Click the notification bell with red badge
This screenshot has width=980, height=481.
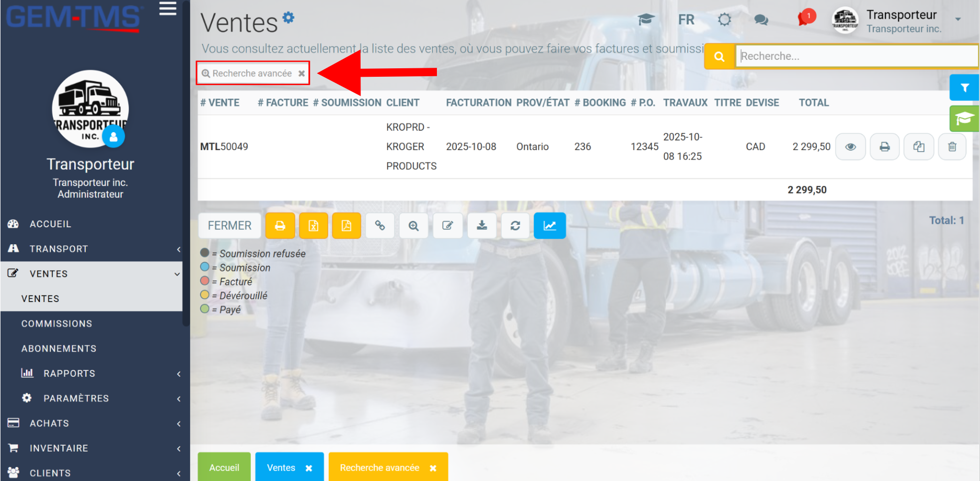coord(804,19)
